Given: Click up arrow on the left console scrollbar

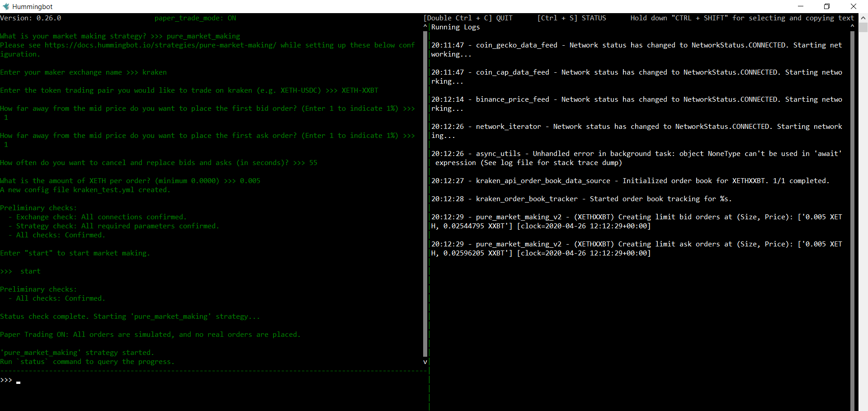Looking at the screenshot, I should (x=425, y=26).
